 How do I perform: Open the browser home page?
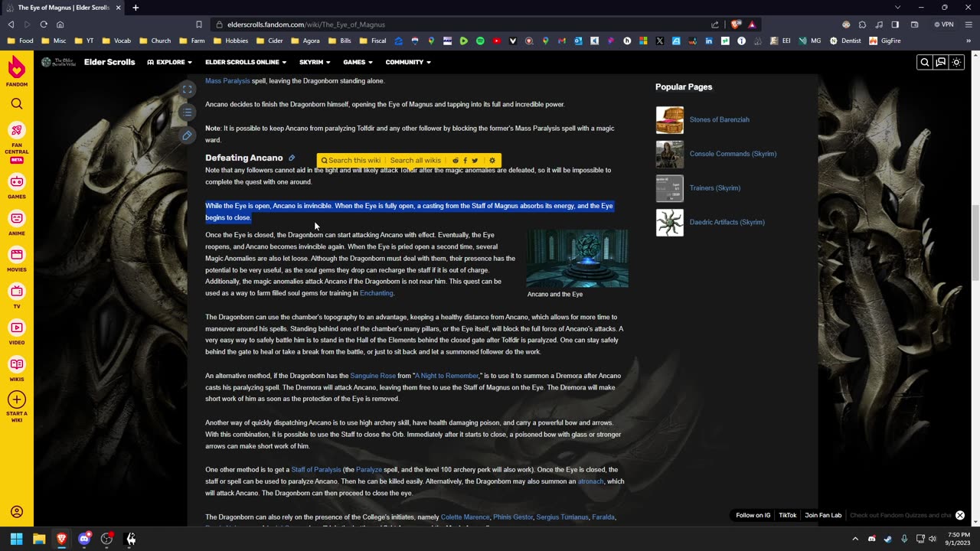click(60, 24)
